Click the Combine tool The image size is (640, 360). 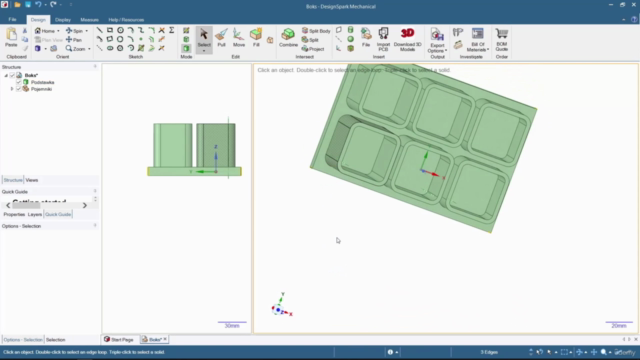[x=288, y=38]
